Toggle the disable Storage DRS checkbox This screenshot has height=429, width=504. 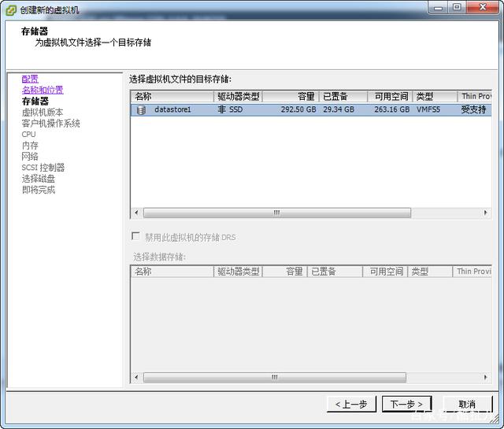click(x=135, y=236)
